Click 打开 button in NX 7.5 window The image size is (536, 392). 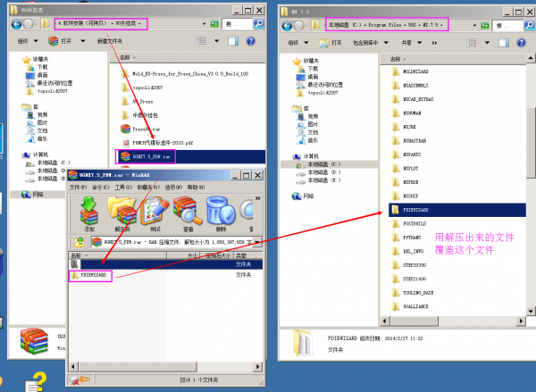coord(331,43)
